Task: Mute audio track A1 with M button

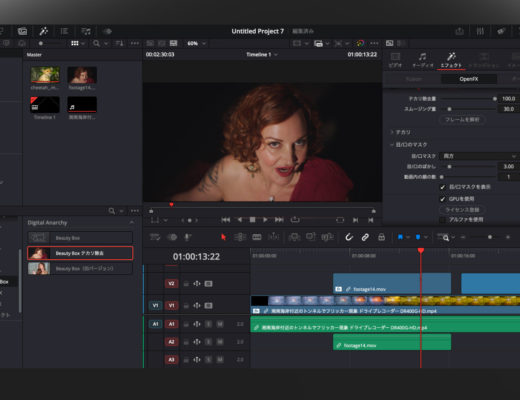Action: [220, 324]
